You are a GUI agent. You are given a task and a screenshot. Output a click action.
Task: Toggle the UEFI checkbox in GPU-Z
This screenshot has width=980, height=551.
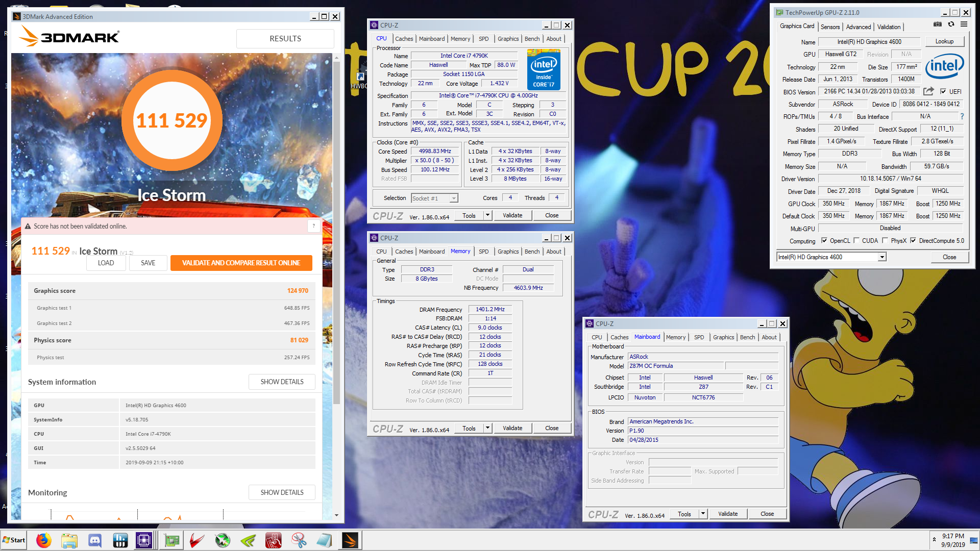coord(943,92)
